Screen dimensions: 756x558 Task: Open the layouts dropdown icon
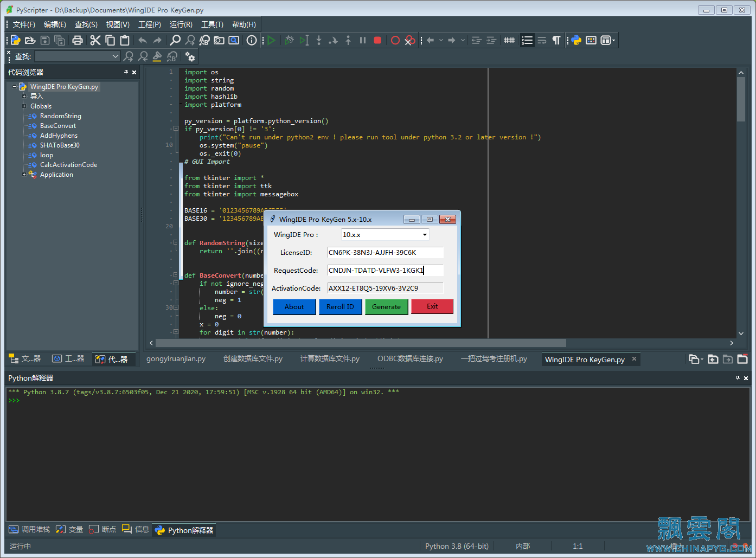pyautogui.click(x=608, y=40)
